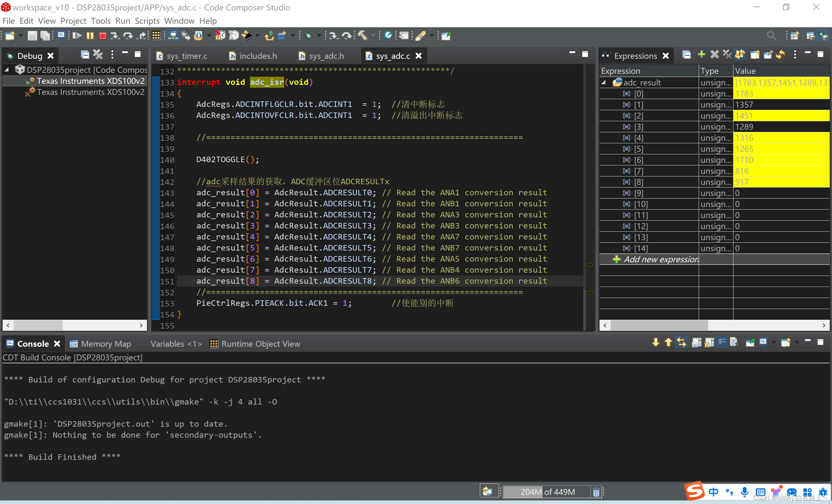832x504 pixels.
Task: Open the Scripts menu
Action: pos(147,21)
